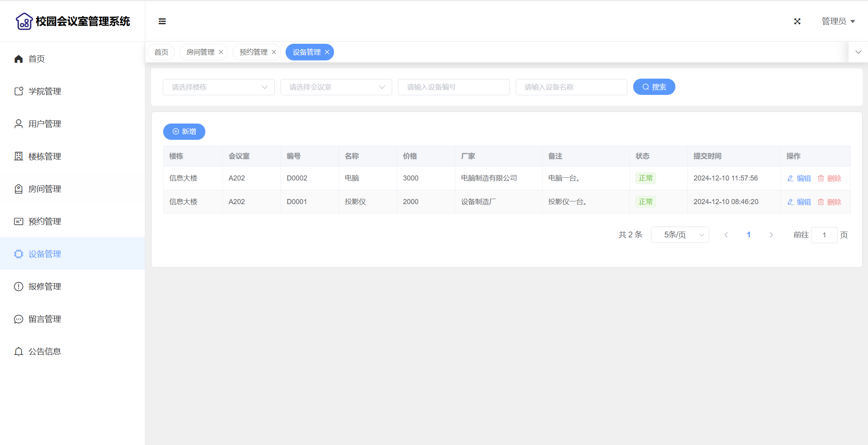This screenshot has height=445, width=868.
Task: Open 公告信息 bell menu item
Action: (45, 352)
